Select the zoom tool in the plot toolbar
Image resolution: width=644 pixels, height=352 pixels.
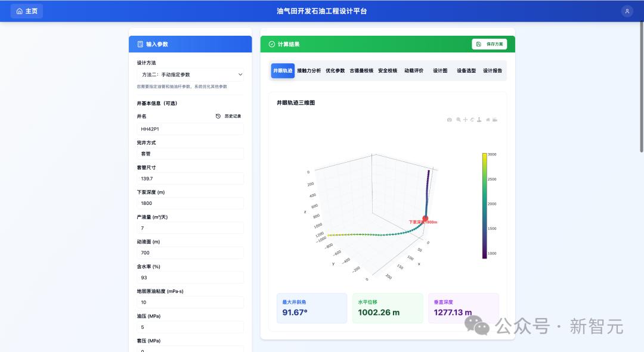coord(459,120)
